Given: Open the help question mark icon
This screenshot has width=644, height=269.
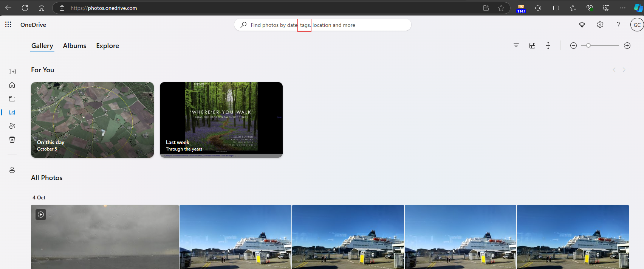Looking at the screenshot, I should 618,25.
